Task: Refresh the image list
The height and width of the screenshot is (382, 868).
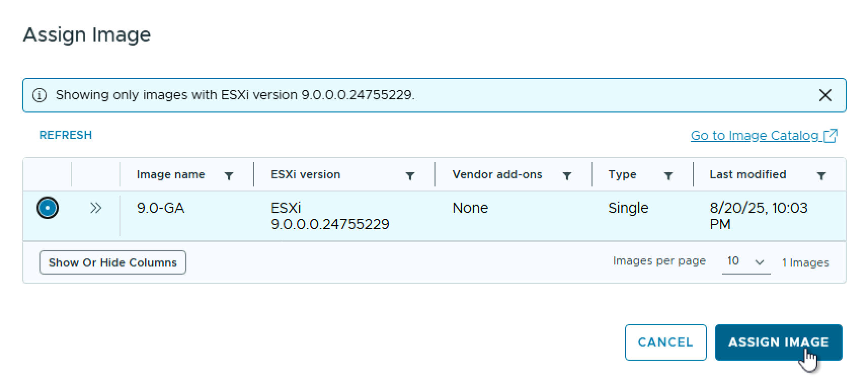Action: [66, 135]
